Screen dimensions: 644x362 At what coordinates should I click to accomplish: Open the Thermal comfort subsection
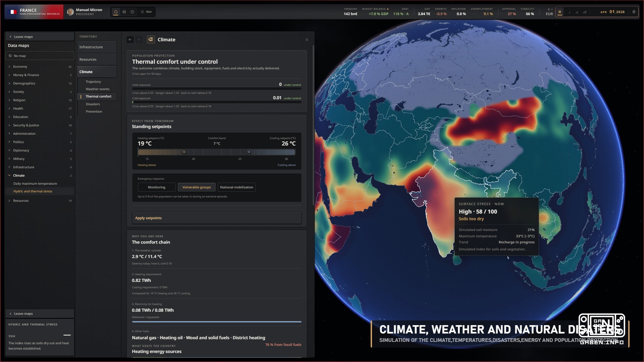coord(97,97)
